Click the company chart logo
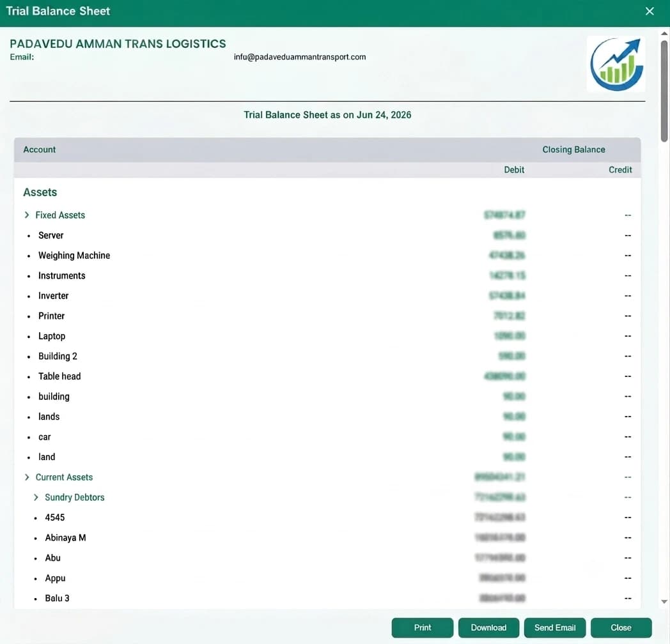670x644 pixels. tap(616, 64)
